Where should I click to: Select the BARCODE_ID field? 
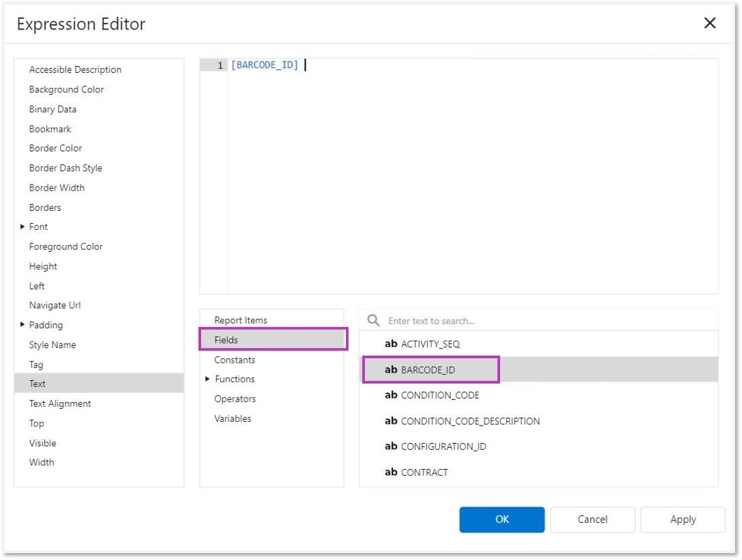(428, 370)
